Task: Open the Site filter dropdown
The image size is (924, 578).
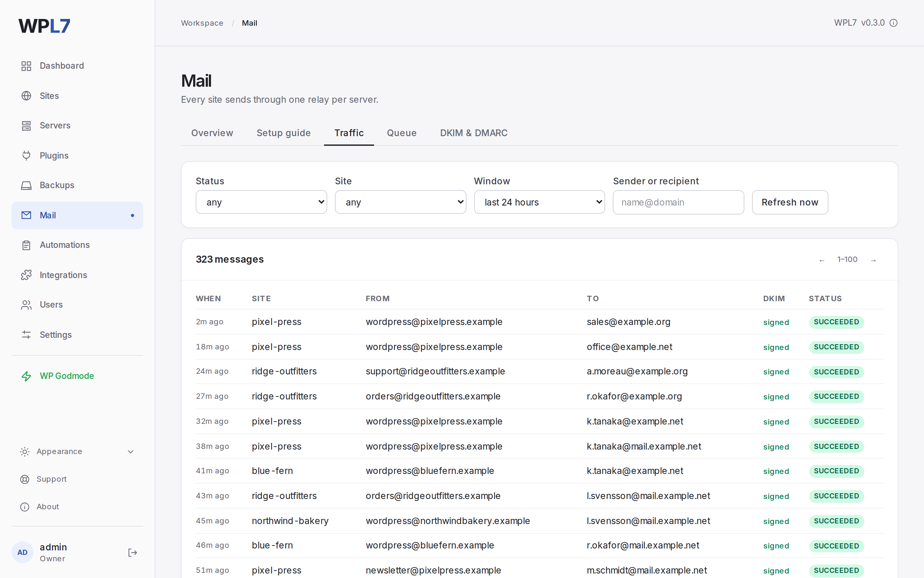Action: point(400,202)
